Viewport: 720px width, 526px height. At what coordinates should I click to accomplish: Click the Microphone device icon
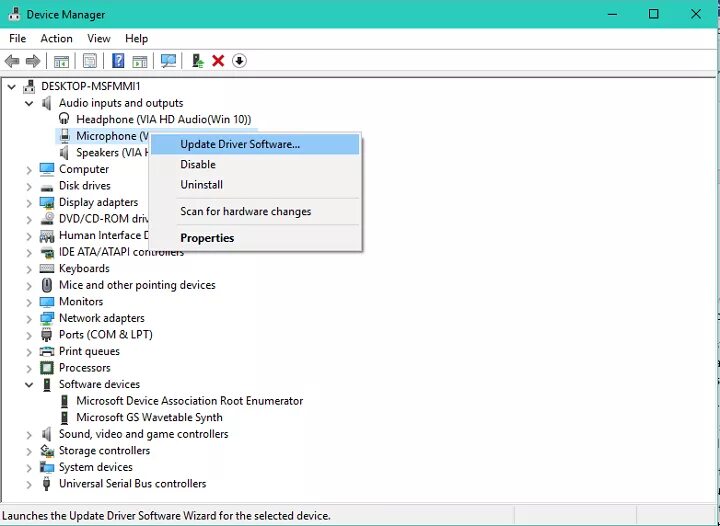[x=64, y=136]
